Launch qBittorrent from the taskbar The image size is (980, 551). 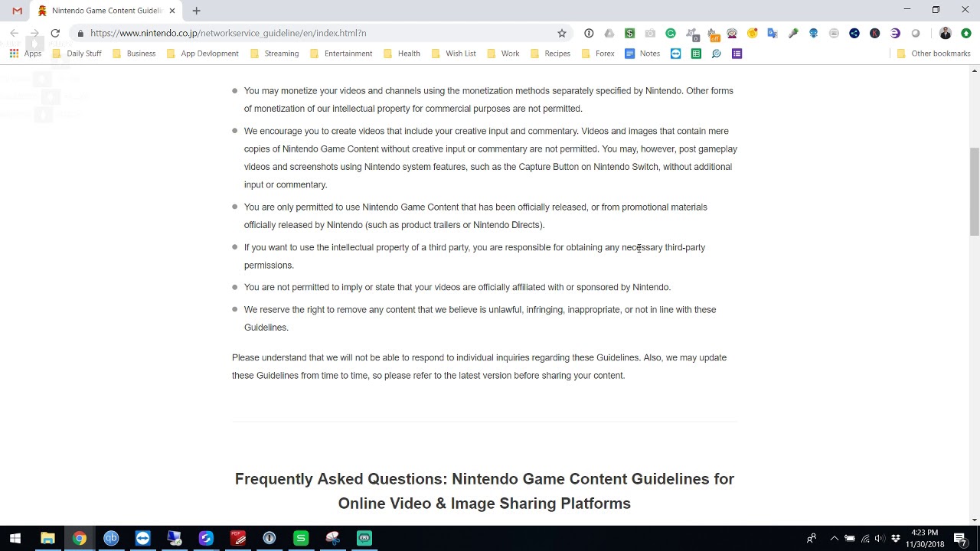tap(111, 538)
